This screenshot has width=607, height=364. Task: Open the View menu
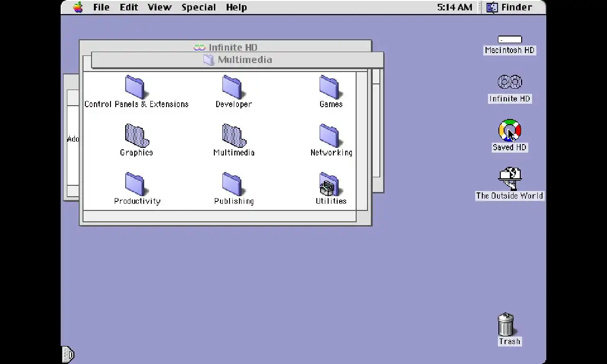coord(159,7)
